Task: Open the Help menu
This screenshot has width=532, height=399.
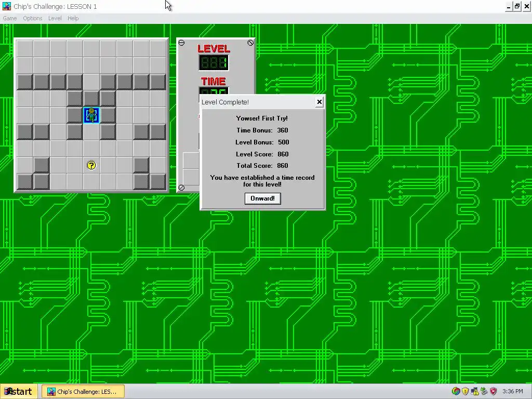Action: pos(73,18)
